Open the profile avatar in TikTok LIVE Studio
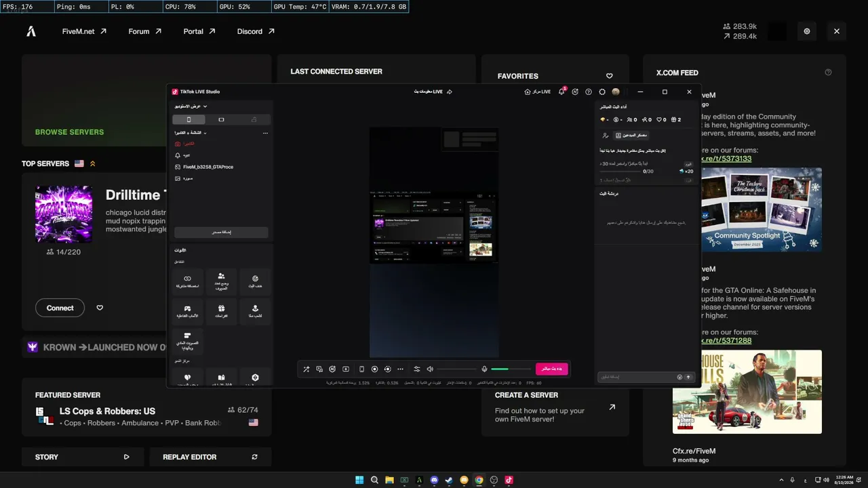The height and width of the screenshot is (488, 868). tap(616, 91)
